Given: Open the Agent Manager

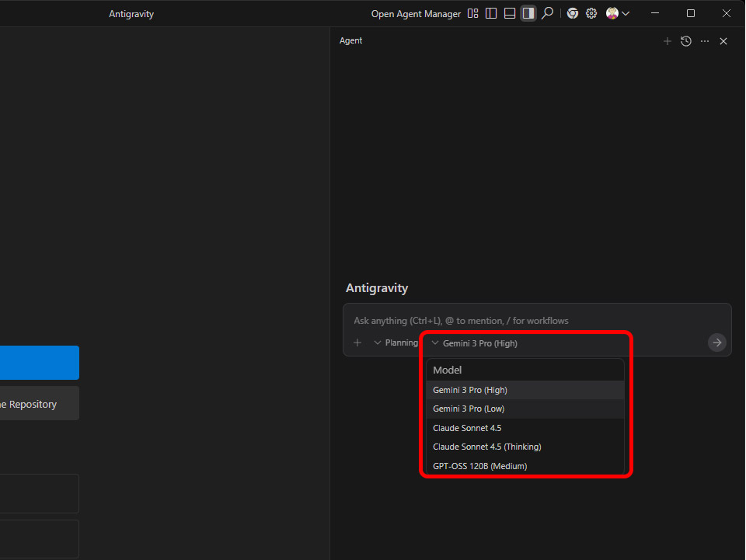Looking at the screenshot, I should click(415, 14).
